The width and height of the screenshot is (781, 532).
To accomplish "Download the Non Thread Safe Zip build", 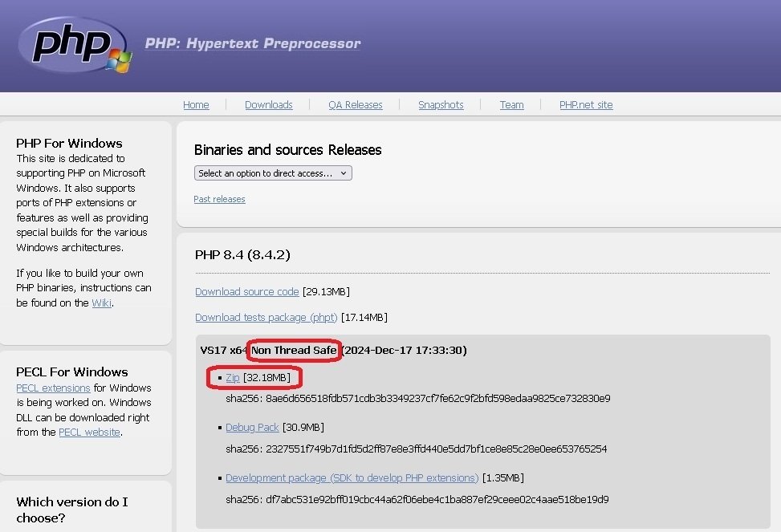I will coord(232,377).
